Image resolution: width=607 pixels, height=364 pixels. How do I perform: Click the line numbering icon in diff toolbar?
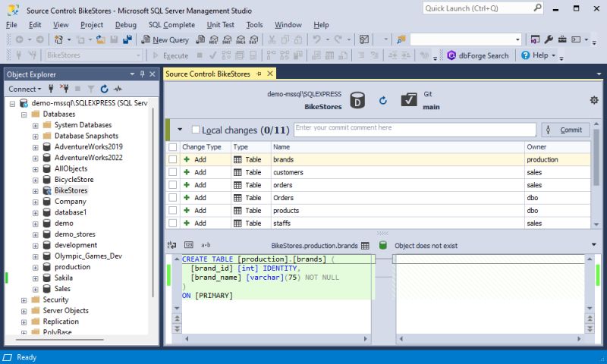click(x=188, y=245)
